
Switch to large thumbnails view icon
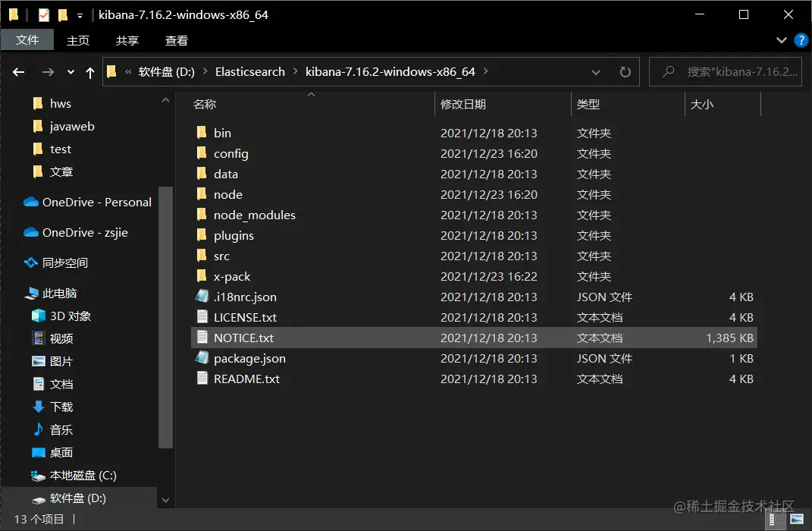click(797, 519)
